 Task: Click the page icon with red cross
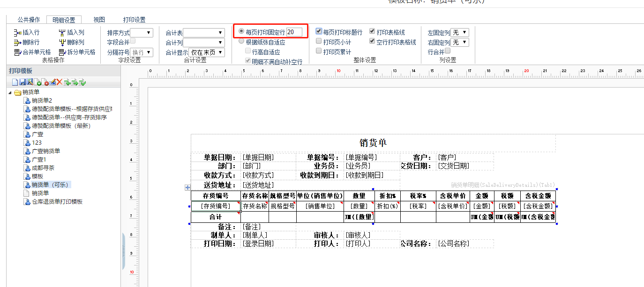click(x=45, y=82)
